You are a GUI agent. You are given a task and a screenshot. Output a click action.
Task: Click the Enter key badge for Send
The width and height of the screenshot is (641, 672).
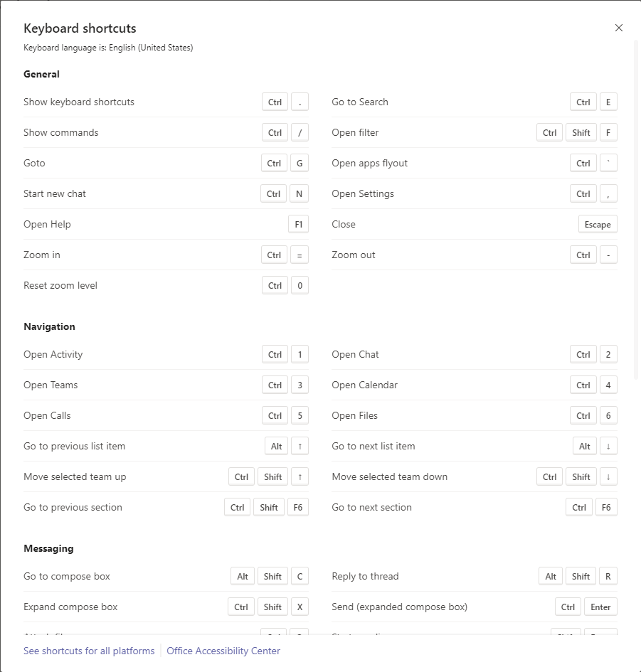600,607
